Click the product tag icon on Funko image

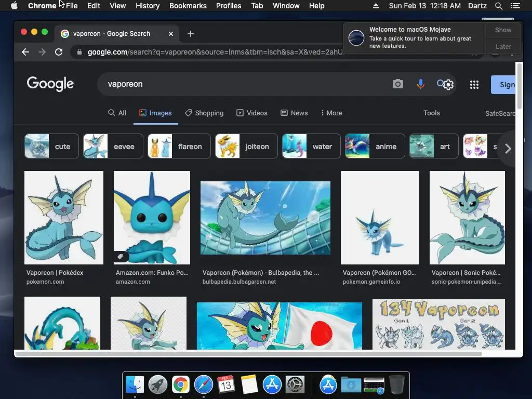pyautogui.click(x=120, y=257)
